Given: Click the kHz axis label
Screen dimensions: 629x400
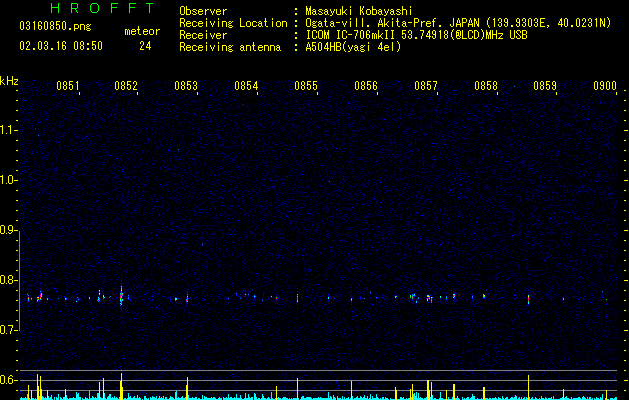Looking at the screenshot, I should [x=9, y=81].
